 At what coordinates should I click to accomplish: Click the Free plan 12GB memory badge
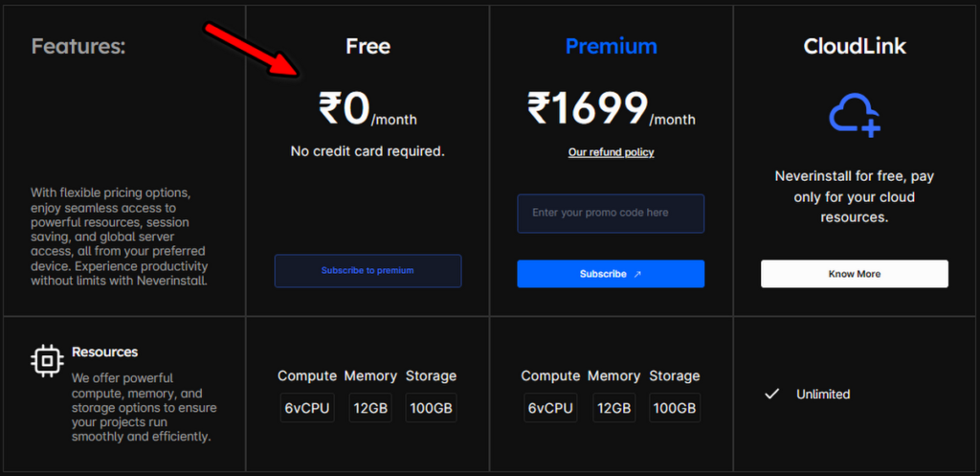coord(370,408)
